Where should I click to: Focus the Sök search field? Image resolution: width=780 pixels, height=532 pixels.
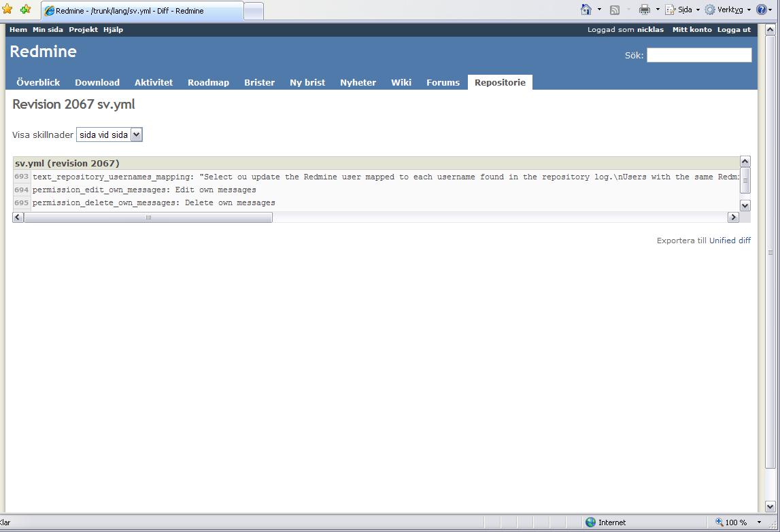[699, 55]
